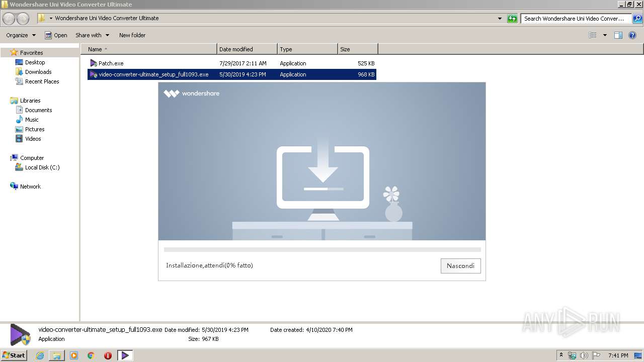Select Libraries in navigation pane
The width and height of the screenshot is (644, 362).
tap(30, 101)
